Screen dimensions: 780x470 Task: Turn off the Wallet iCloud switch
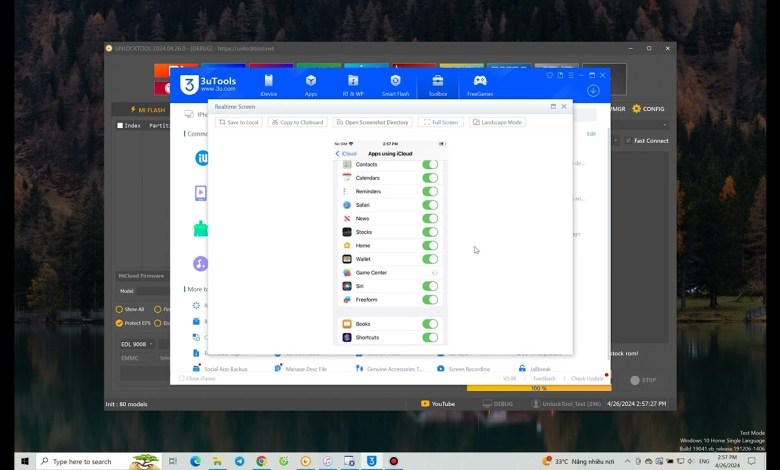click(x=430, y=259)
